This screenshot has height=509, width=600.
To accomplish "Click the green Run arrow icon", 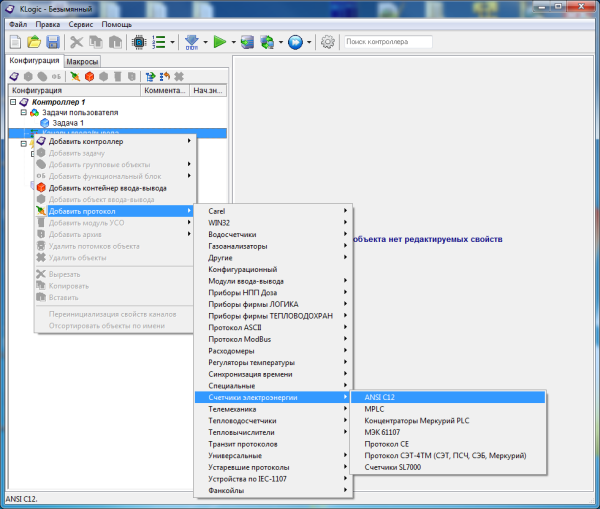I will pyautogui.click(x=218, y=42).
